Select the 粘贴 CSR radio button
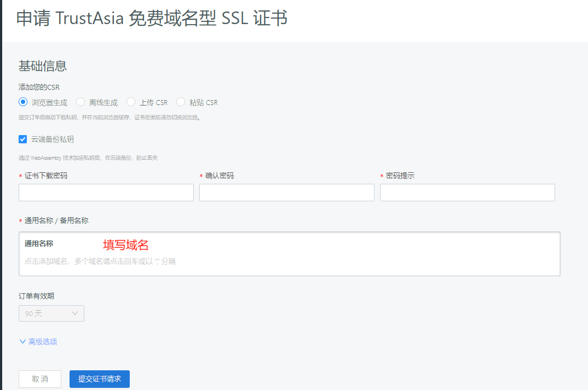Viewport: 588px width, 390px height. click(181, 102)
